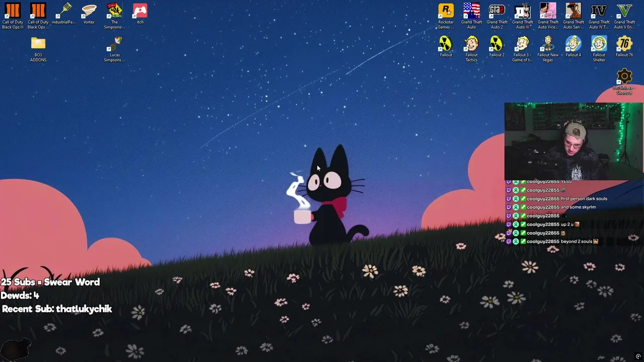
Task: Open the Lucas Simpsons launcher shortcut
Action: pos(115,49)
